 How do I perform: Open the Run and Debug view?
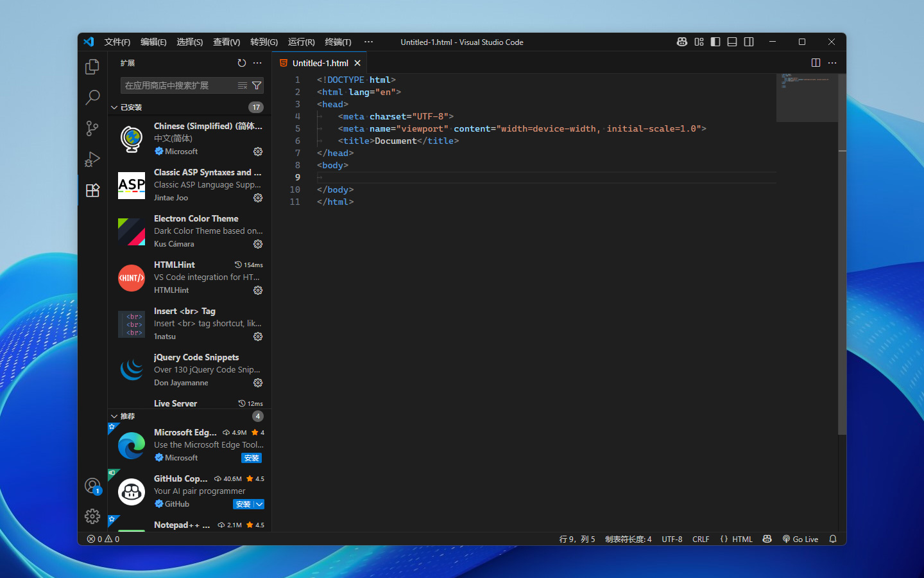coord(92,159)
